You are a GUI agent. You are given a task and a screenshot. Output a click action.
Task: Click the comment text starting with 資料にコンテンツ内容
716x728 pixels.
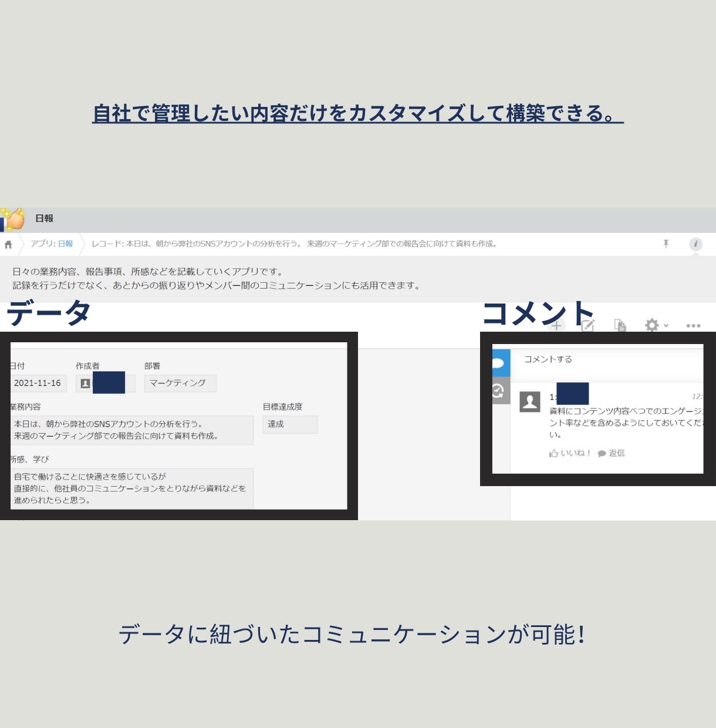pos(626,423)
